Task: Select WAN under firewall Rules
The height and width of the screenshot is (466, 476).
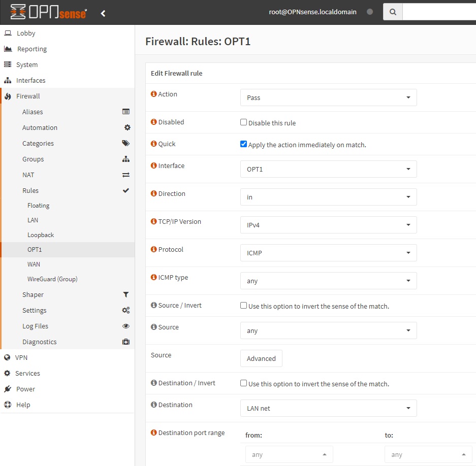Action: [34, 264]
